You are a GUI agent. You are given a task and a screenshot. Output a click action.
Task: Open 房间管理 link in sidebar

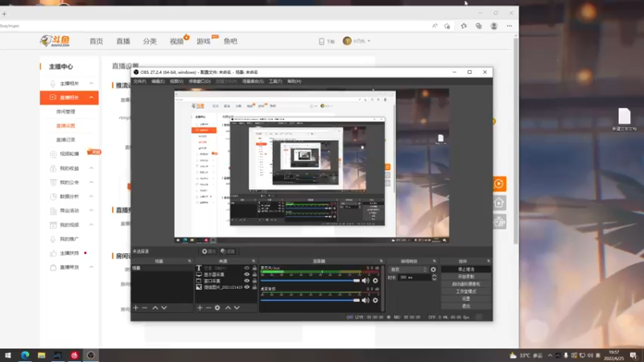(x=66, y=112)
